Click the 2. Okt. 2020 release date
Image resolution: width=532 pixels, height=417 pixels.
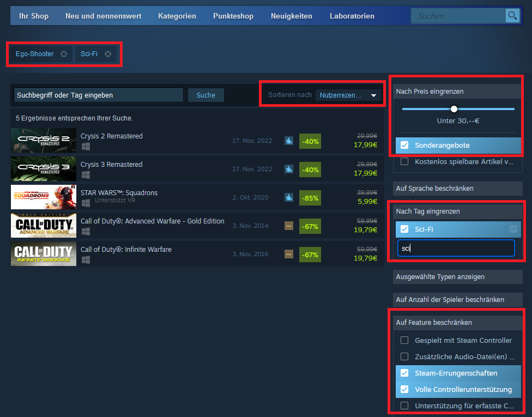click(250, 197)
